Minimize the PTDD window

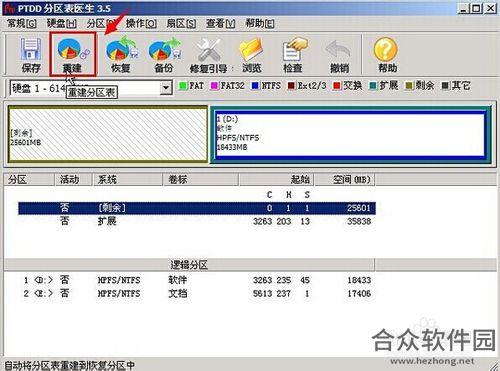pos(464,8)
